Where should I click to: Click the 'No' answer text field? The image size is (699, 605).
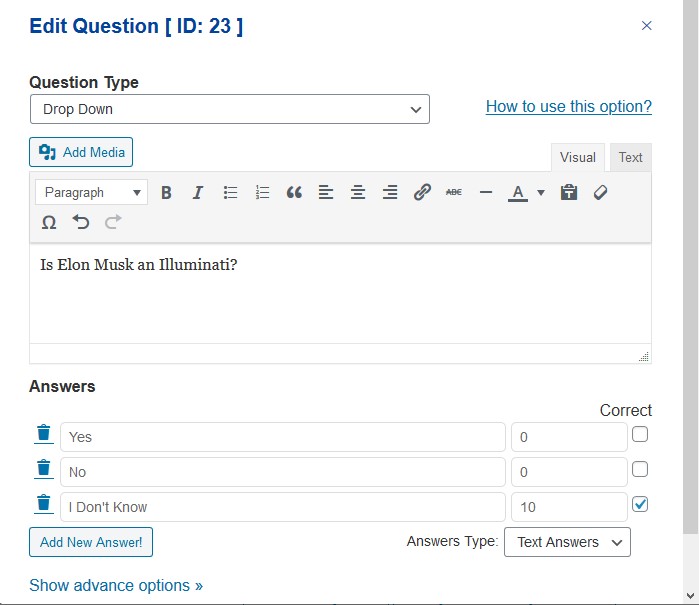[x=283, y=472]
